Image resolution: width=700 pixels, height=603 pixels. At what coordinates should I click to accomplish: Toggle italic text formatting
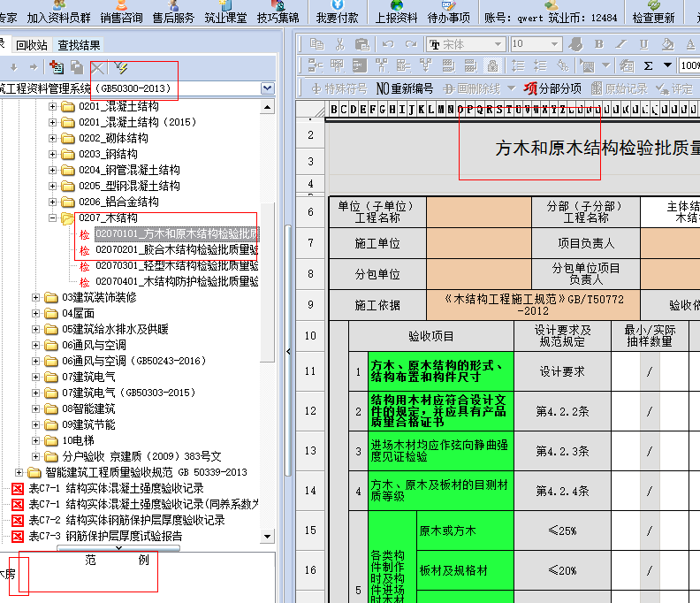tap(621, 44)
